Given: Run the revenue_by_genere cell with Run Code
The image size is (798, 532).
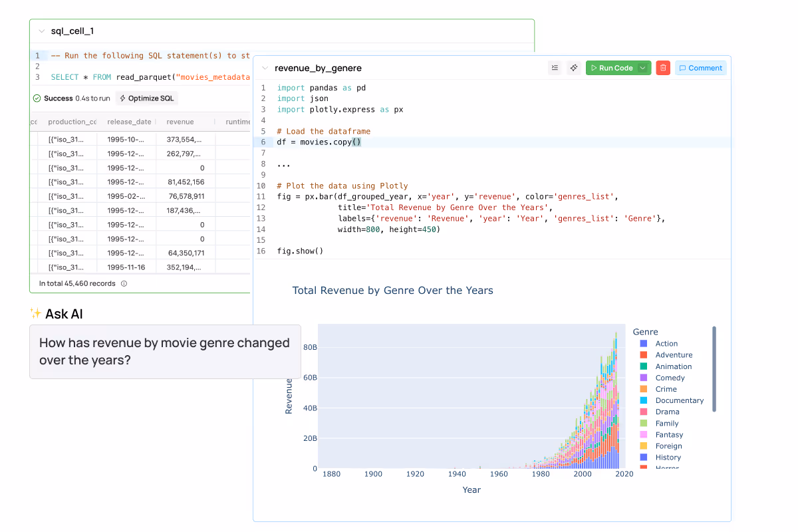Looking at the screenshot, I should tap(611, 68).
